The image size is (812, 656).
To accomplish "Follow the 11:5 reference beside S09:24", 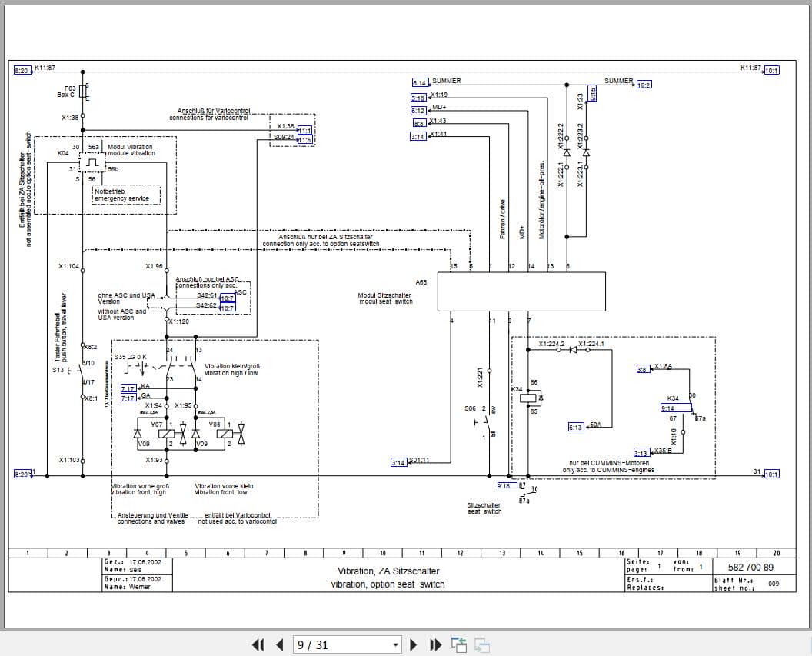I will coord(305,140).
